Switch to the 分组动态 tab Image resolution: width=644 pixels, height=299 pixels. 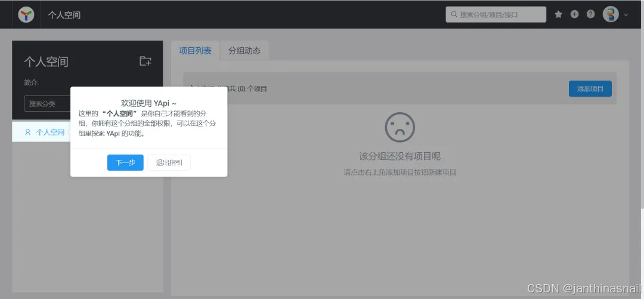click(x=244, y=51)
